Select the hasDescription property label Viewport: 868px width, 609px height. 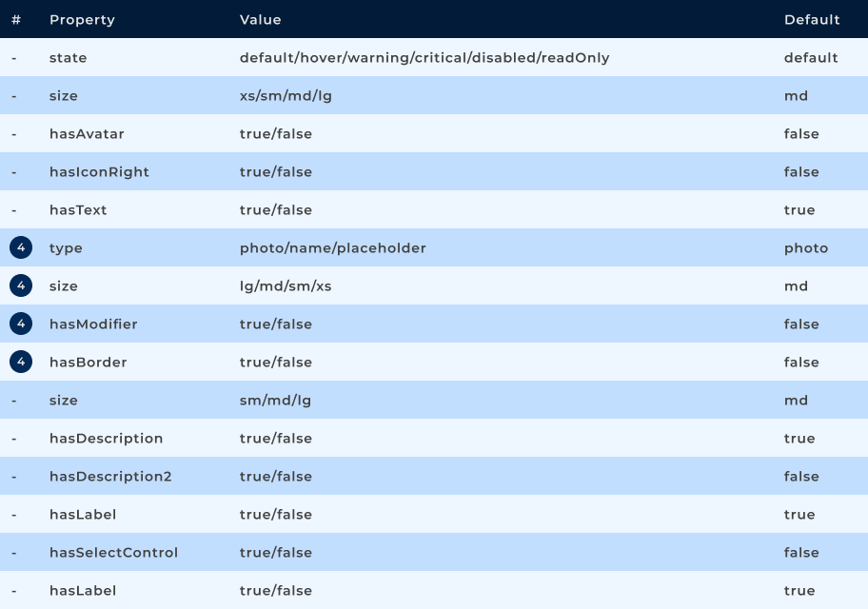[106, 438]
